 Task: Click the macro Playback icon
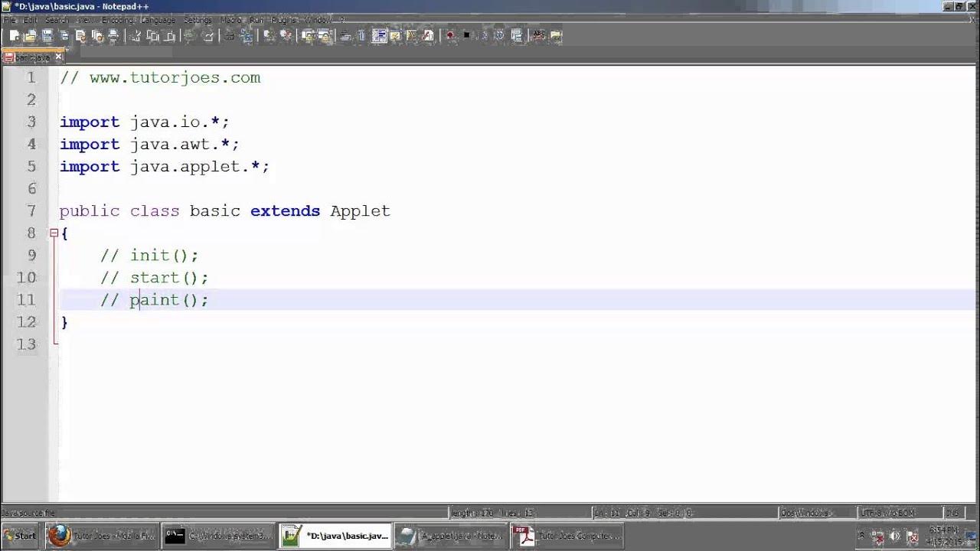(x=483, y=35)
